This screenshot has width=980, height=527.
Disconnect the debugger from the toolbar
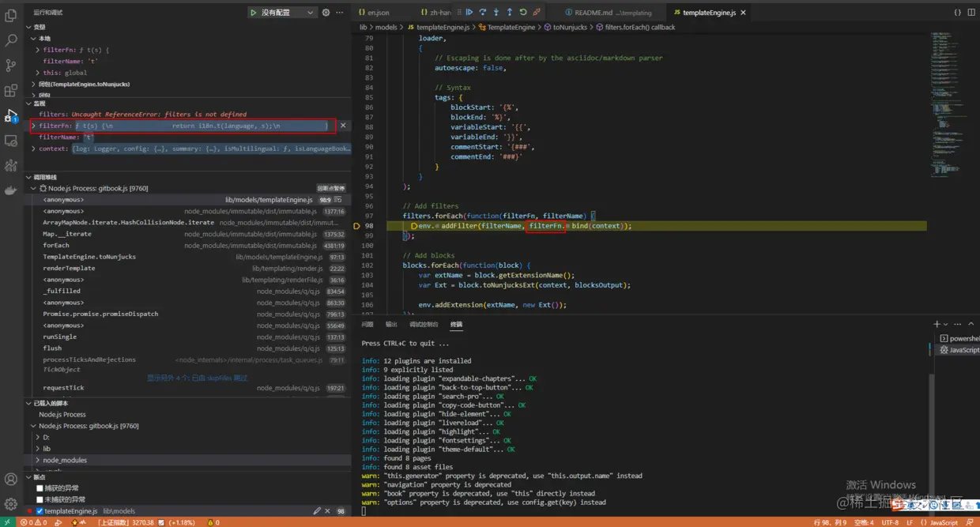pos(537,13)
